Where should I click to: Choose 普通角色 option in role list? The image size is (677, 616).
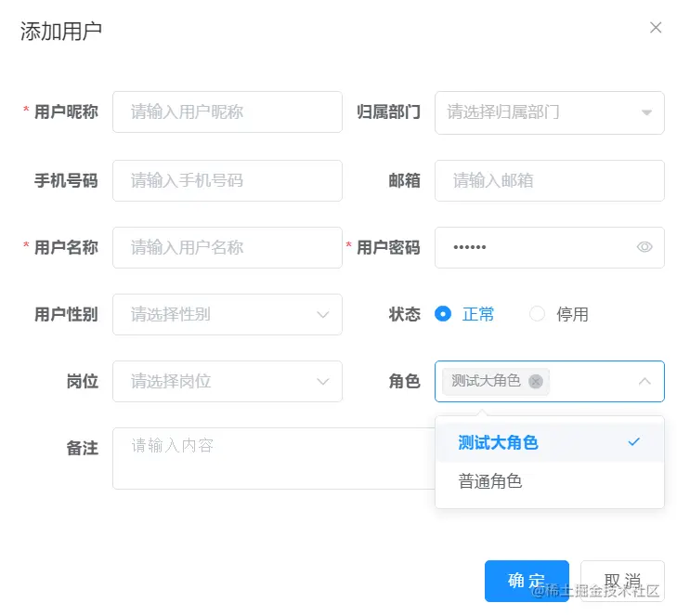point(550,481)
